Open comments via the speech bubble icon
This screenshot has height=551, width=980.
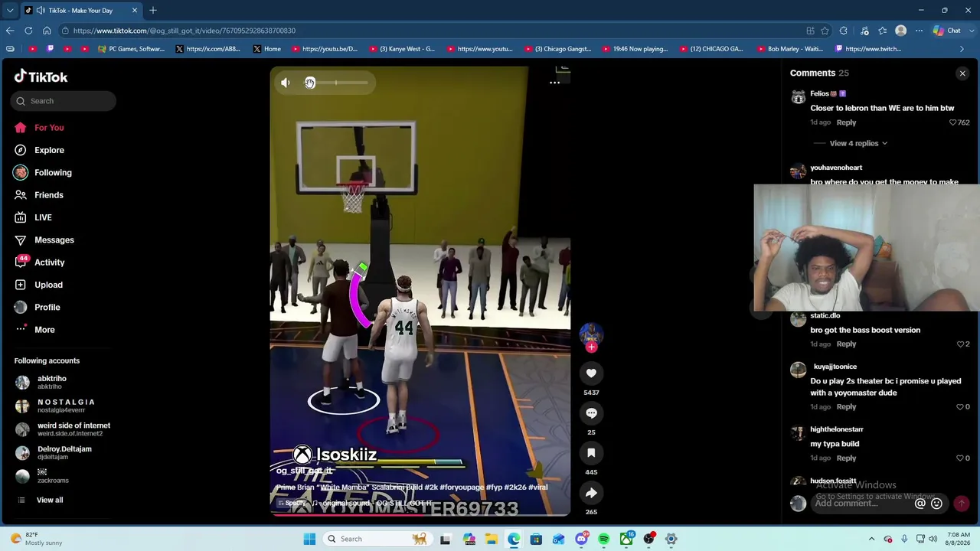pos(591,413)
